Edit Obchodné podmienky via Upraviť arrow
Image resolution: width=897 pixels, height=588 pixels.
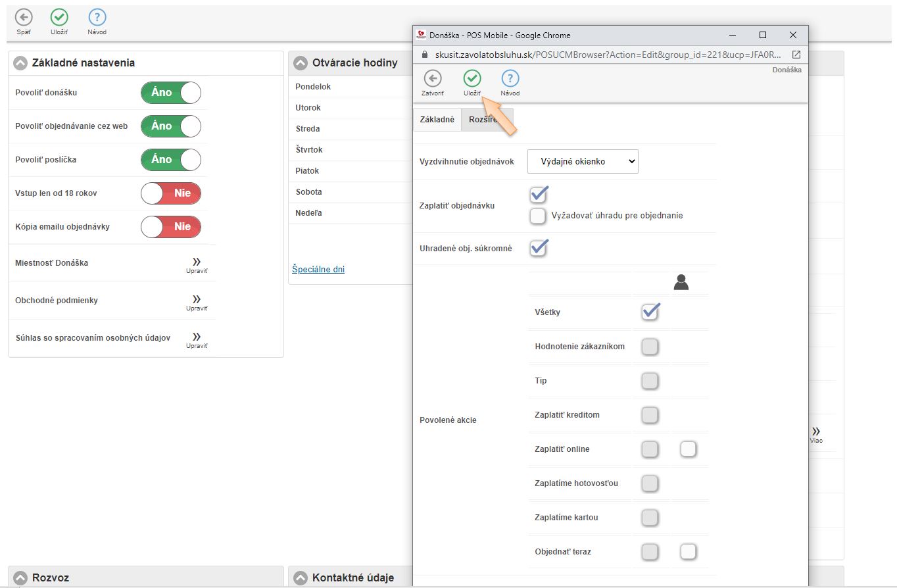(196, 301)
